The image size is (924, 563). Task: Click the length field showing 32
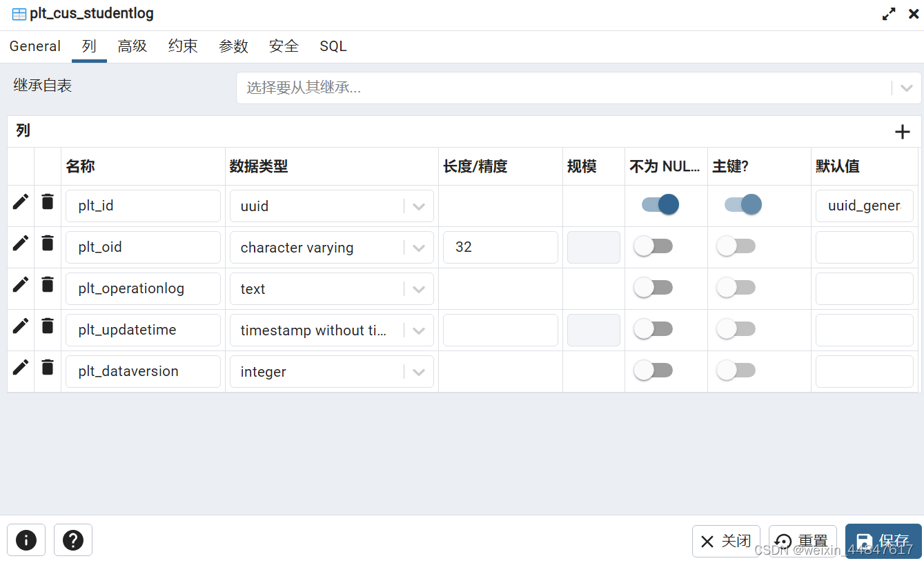click(x=500, y=247)
